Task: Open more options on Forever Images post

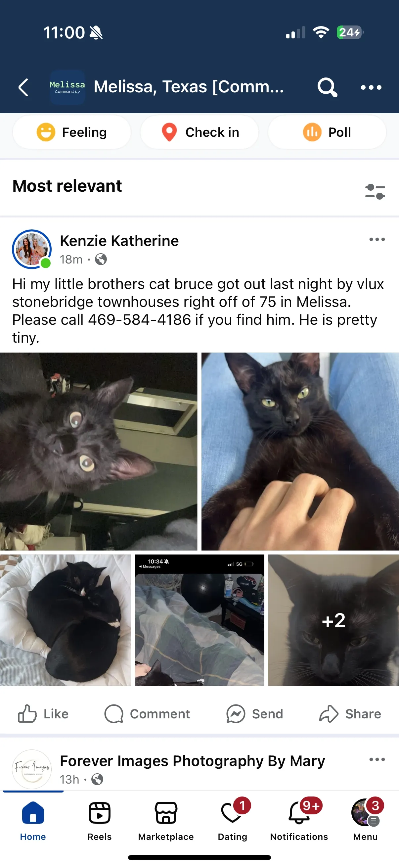Action: coord(377,759)
